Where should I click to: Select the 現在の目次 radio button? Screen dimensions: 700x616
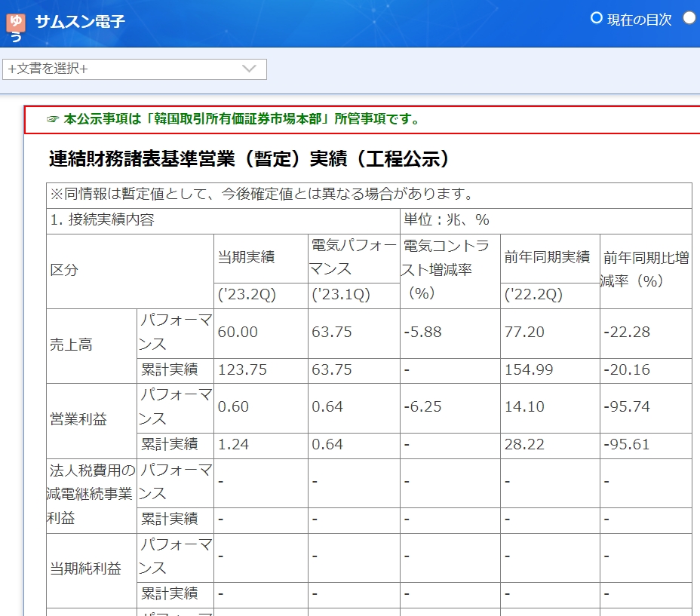coord(597,18)
